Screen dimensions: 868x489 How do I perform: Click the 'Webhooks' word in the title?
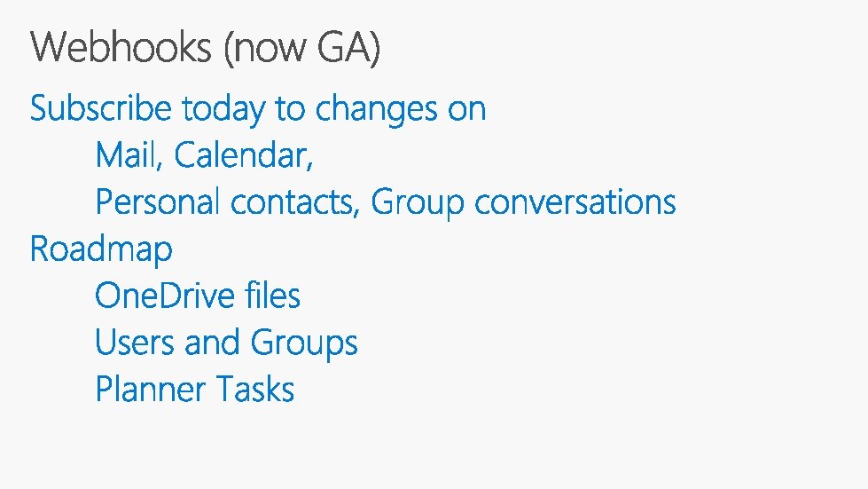pyautogui.click(x=122, y=48)
